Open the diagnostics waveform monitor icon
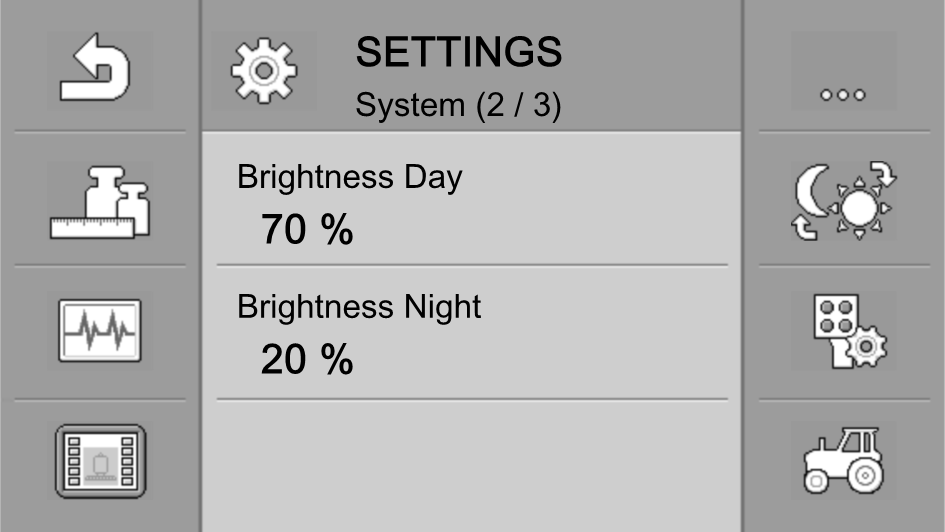 click(99, 332)
